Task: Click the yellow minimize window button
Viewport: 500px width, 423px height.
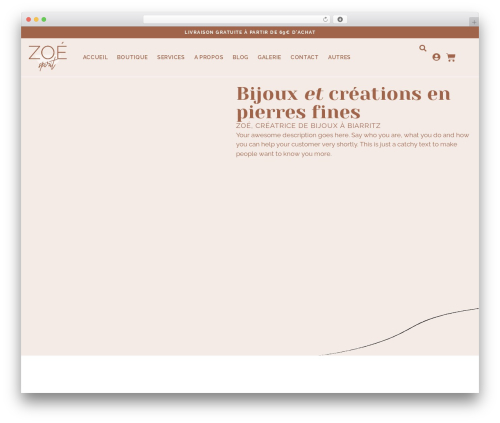Action: pyautogui.click(x=36, y=20)
